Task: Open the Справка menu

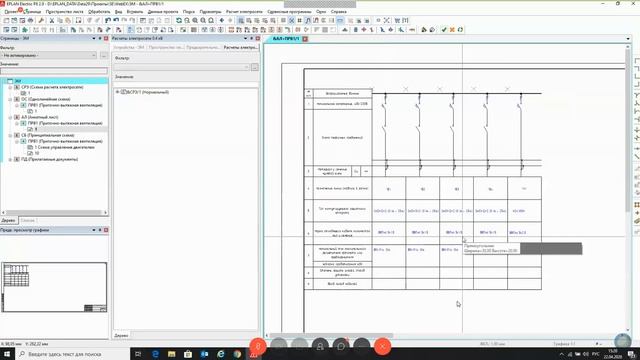Action: (338, 12)
